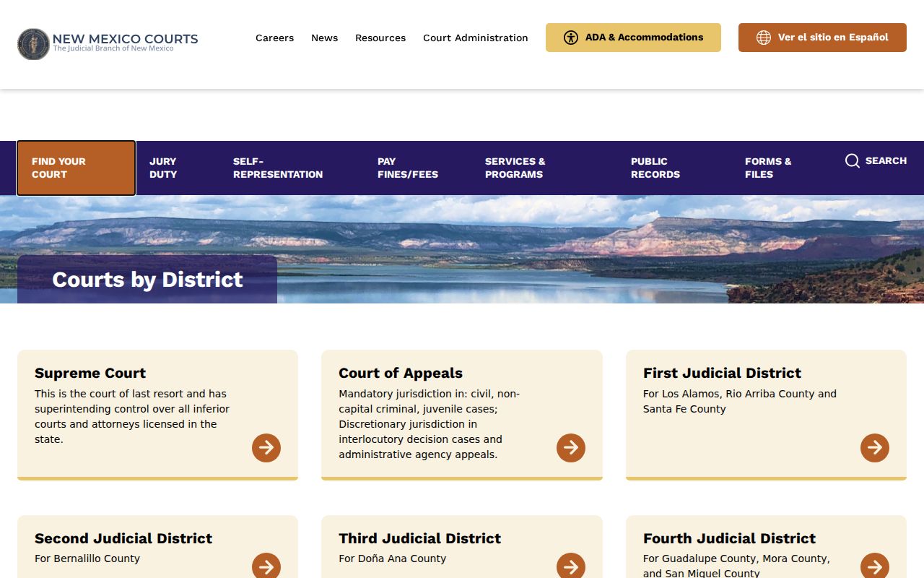This screenshot has height=578, width=924.
Task: Click the globe icon for Spanish site
Action: click(x=764, y=38)
